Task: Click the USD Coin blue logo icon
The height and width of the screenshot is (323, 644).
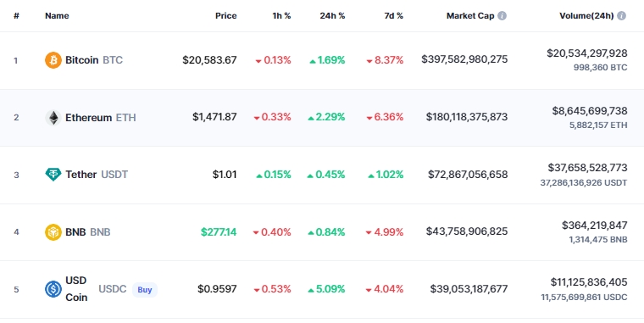Action: tap(53, 289)
